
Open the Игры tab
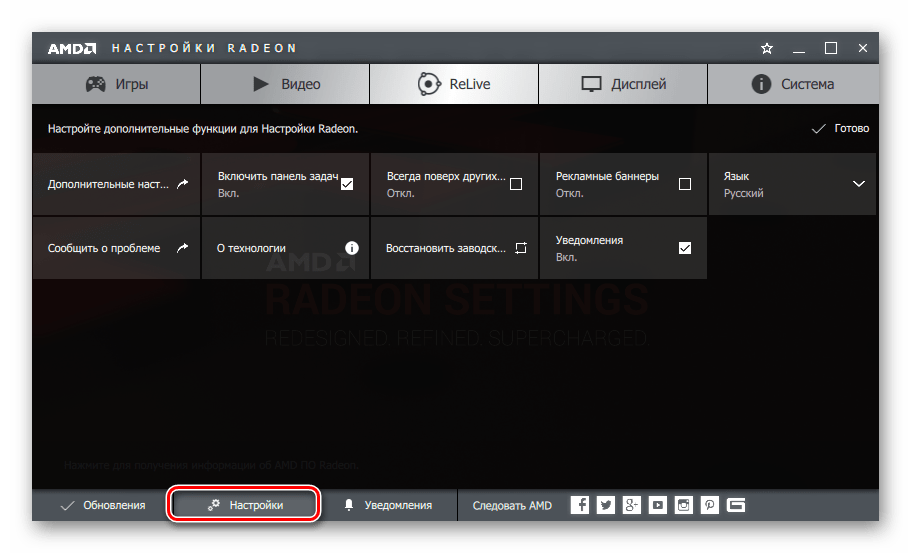116,84
